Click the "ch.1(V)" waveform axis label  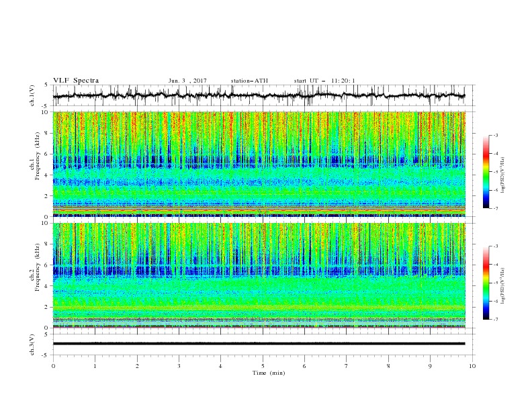click(x=32, y=95)
